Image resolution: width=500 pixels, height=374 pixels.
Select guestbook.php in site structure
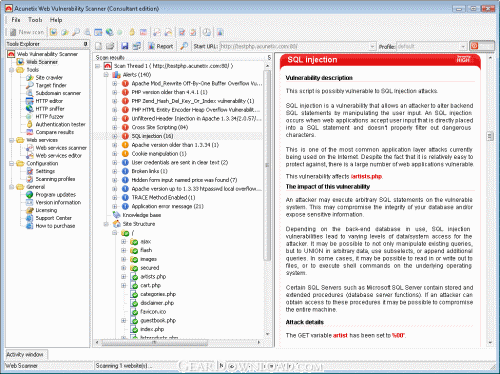tap(158, 320)
